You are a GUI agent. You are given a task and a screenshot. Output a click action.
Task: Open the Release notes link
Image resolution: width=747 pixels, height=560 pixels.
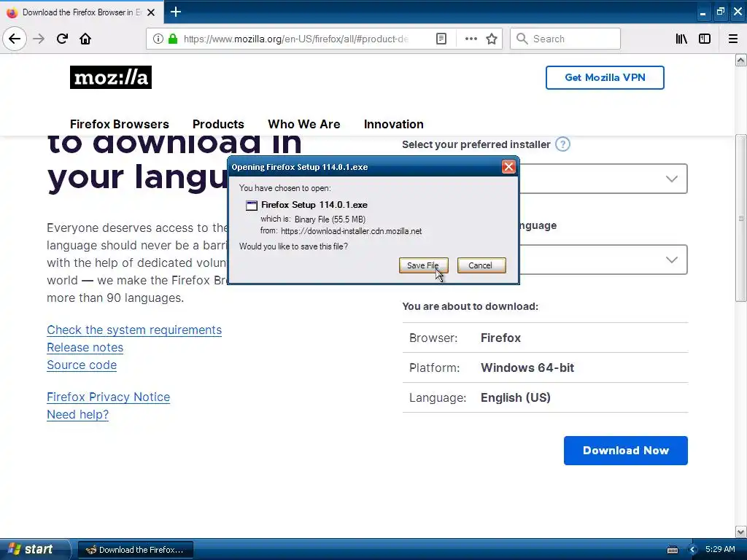coord(85,348)
